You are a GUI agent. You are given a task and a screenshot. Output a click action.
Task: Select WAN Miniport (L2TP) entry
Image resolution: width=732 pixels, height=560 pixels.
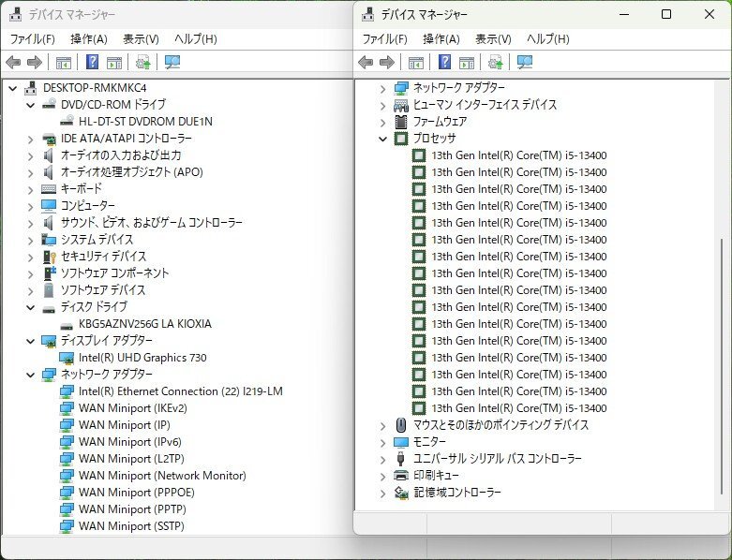click(131, 458)
